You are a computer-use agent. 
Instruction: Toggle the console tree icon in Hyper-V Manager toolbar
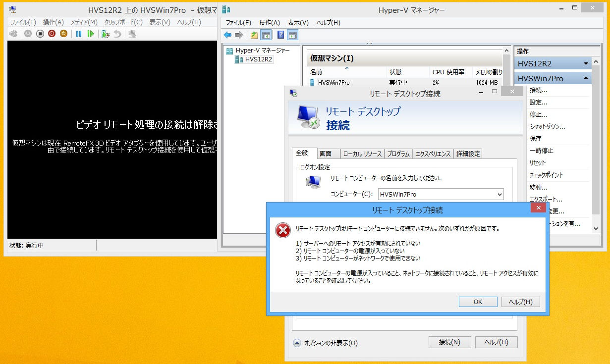266,35
